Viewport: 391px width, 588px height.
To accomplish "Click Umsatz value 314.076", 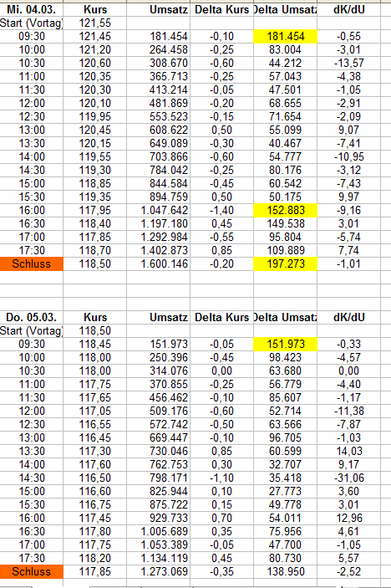I will (169, 371).
